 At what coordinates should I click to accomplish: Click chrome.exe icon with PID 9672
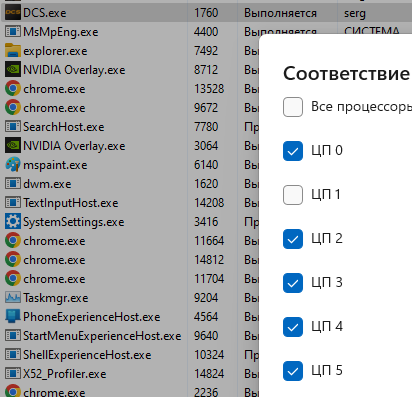(13, 108)
